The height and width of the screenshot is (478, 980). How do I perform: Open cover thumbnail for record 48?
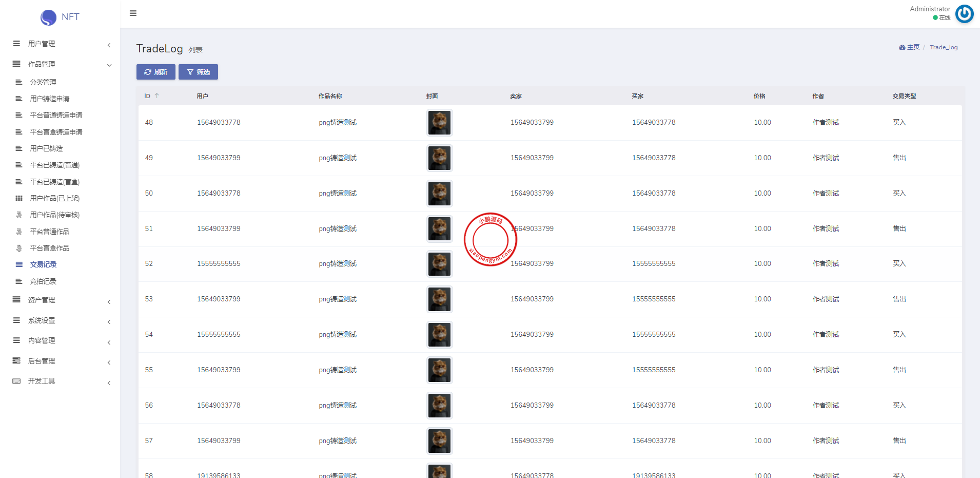click(x=439, y=123)
